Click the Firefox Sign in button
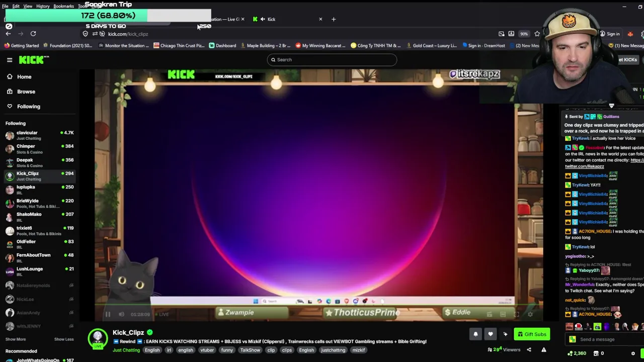The image size is (644, 362). (x=609, y=34)
